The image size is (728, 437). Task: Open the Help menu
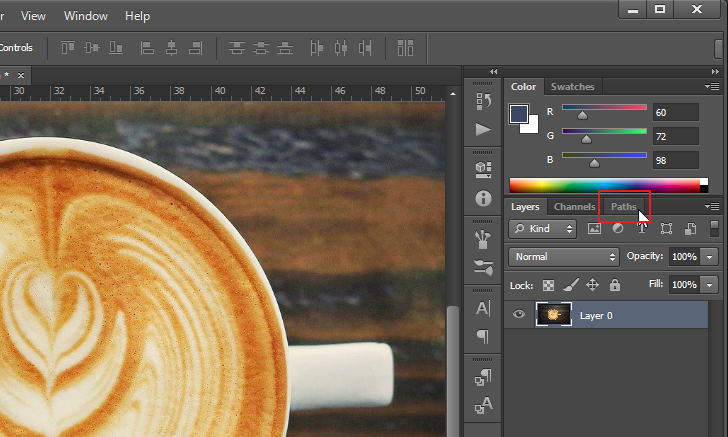pos(137,16)
